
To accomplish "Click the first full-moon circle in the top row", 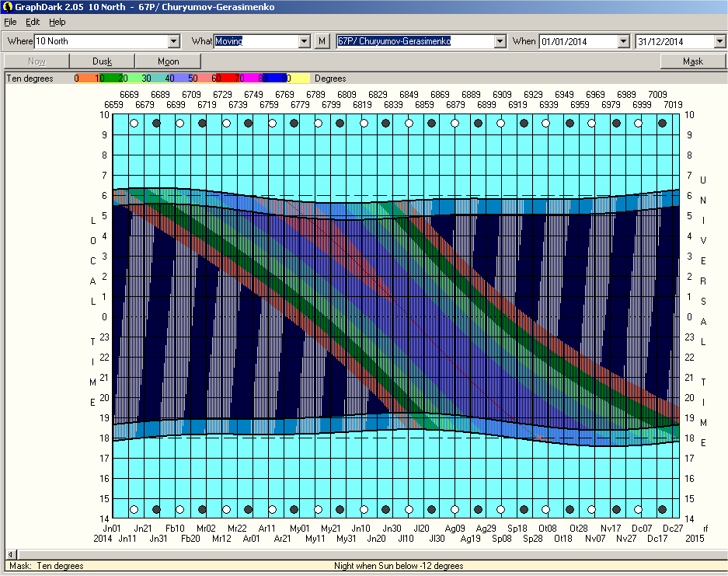I will pyautogui.click(x=134, y=123).
